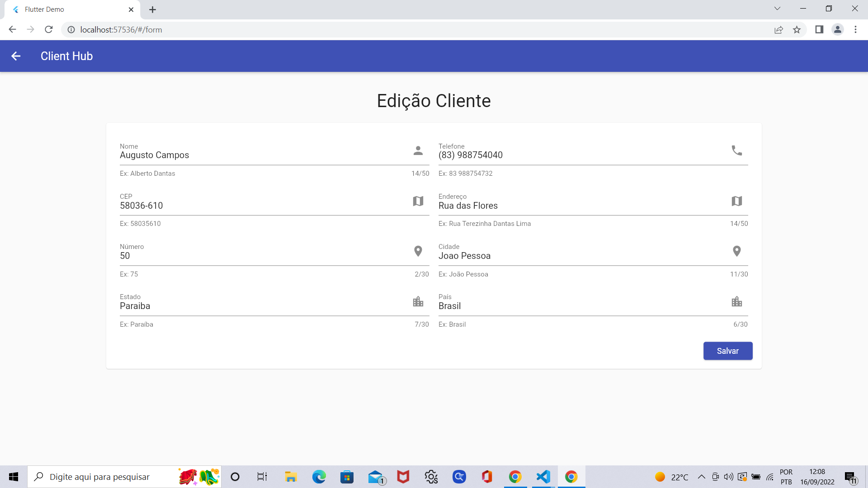Click the map icon in the CEP field
This screenshot has width=868, height=488.
(418, 201)
